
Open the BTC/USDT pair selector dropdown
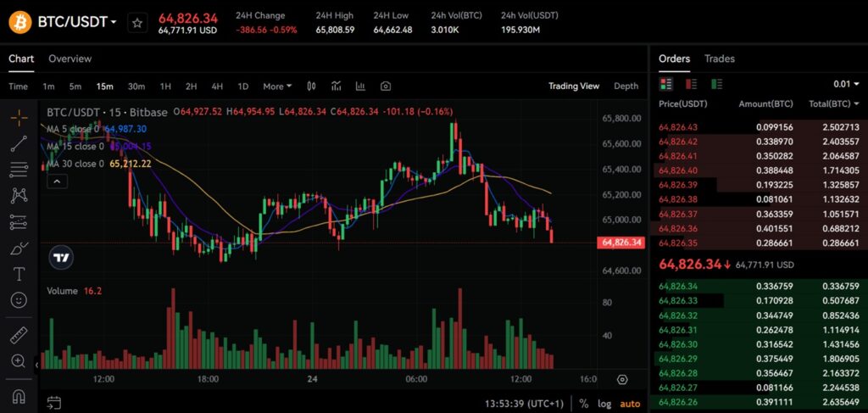point(77,22)
